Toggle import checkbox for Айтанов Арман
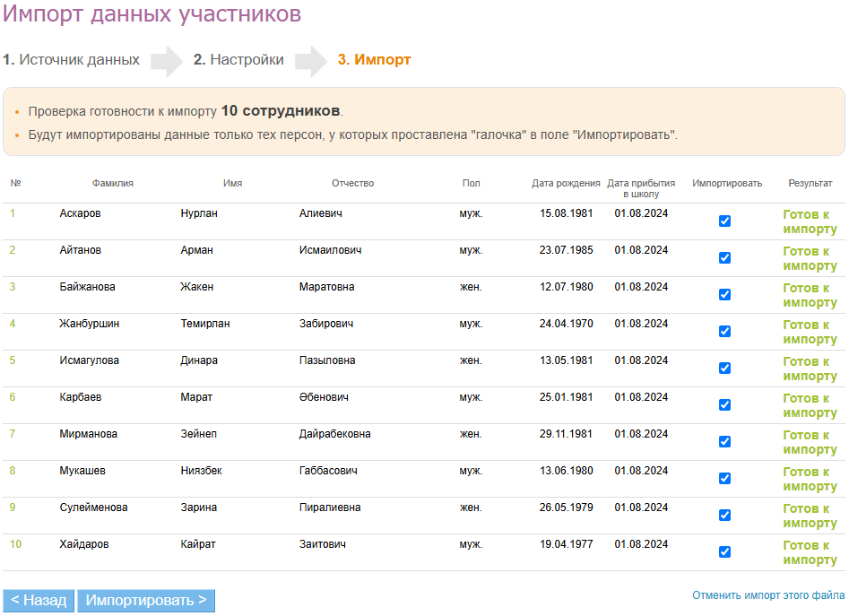 [724, 258]
